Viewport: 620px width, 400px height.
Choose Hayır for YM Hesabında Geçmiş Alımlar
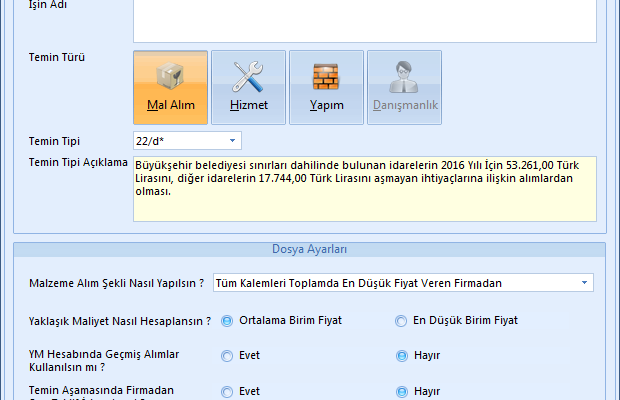(x=402, y=355)
